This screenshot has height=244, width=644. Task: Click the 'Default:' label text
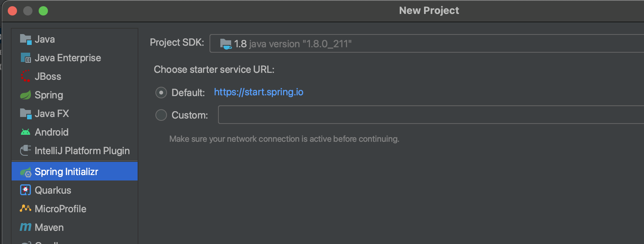tap(188, 93)
